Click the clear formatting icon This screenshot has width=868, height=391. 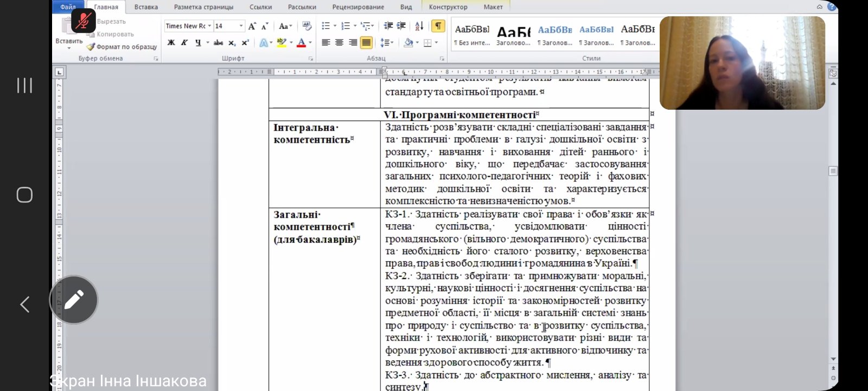coord(307,26)
